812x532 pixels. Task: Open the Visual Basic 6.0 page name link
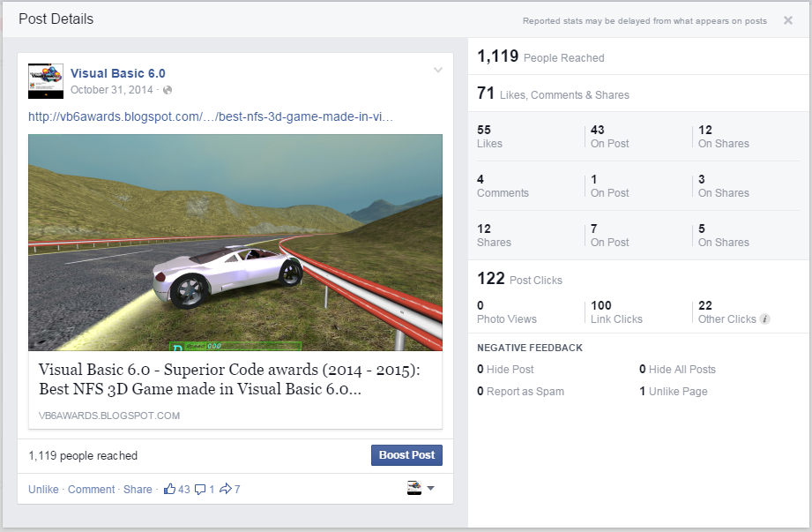pyautogui.click(x=118, y=73)
